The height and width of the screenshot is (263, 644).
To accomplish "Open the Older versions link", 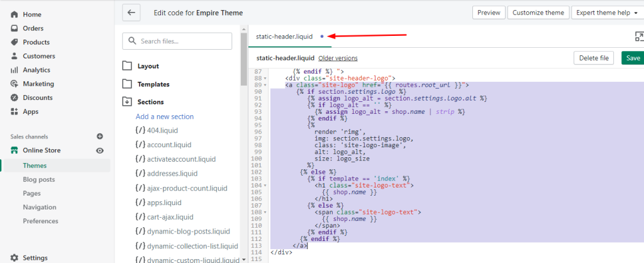I will (x=338, y=59).
